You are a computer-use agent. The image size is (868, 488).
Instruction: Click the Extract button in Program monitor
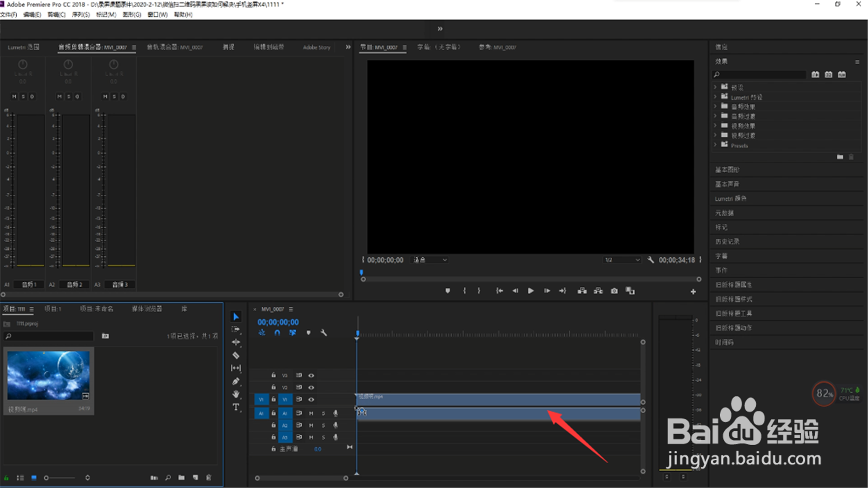click(x=598, y=291)
